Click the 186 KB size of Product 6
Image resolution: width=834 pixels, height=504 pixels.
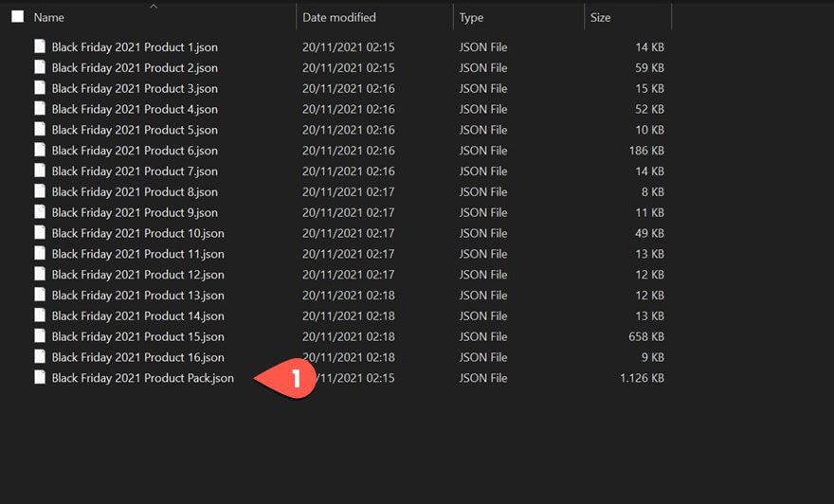(646, 151)
